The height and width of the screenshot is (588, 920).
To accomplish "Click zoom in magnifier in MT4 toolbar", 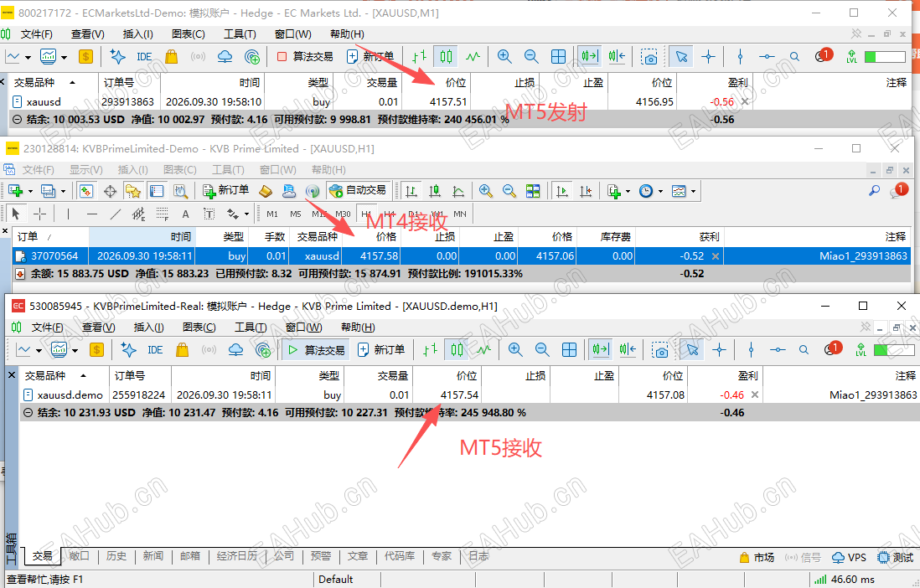I will [485, 191].
